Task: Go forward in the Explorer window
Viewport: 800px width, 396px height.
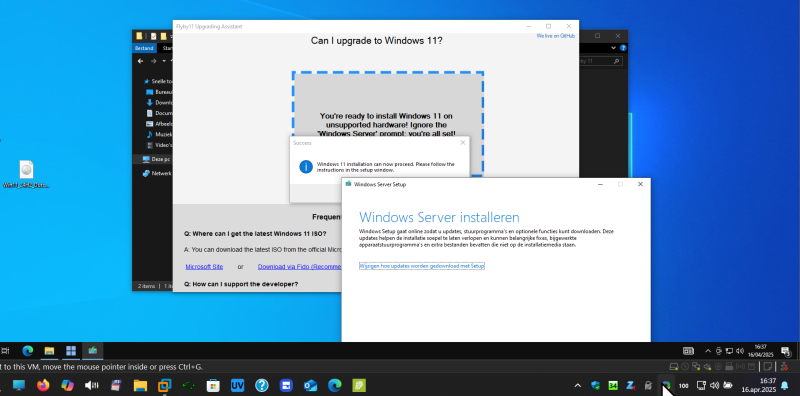Action: tap(153, 61)
